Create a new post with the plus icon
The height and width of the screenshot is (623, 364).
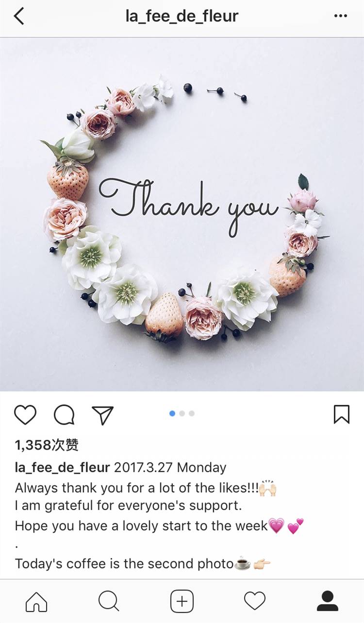[182, 602]
